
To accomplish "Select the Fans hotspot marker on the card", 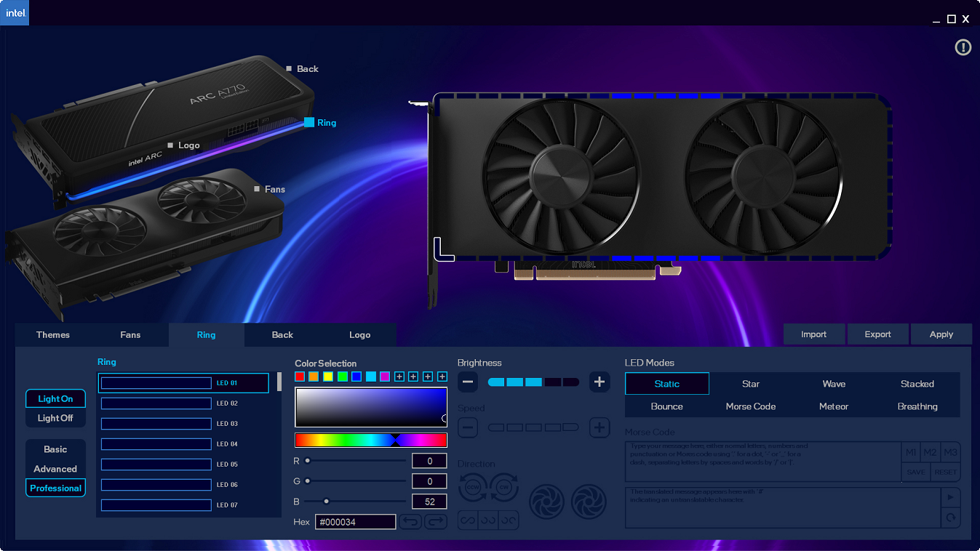I will (257, 188).
